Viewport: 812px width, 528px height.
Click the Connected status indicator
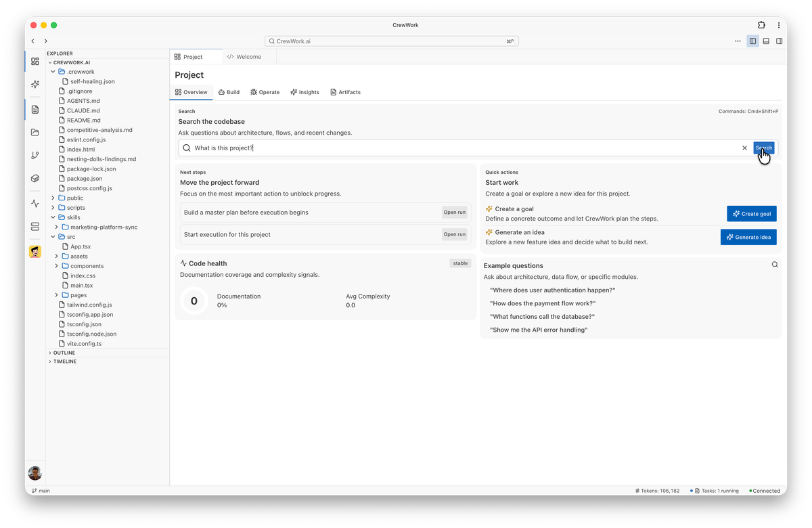tap(765, 491)
